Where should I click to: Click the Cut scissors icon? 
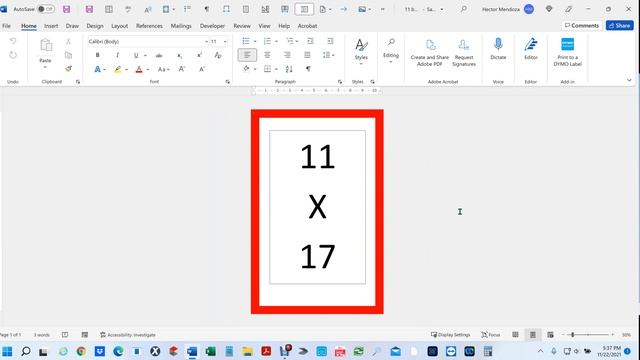68,42
